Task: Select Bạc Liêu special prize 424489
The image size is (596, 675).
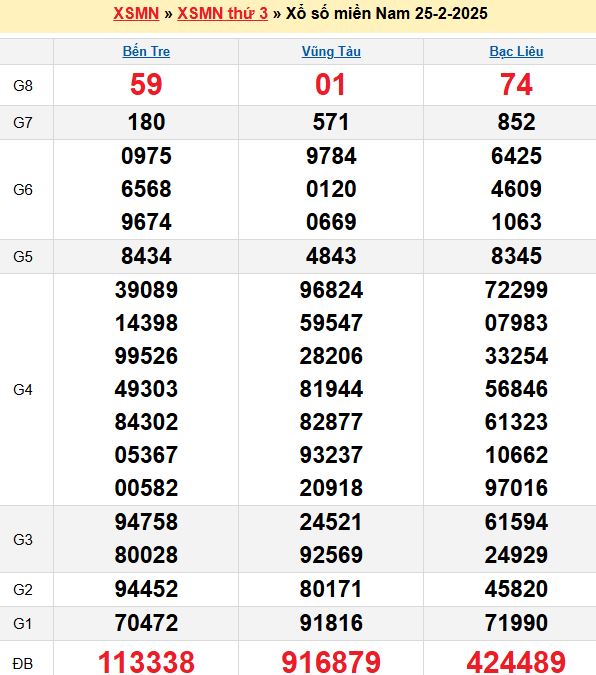Action: [516, 662]
